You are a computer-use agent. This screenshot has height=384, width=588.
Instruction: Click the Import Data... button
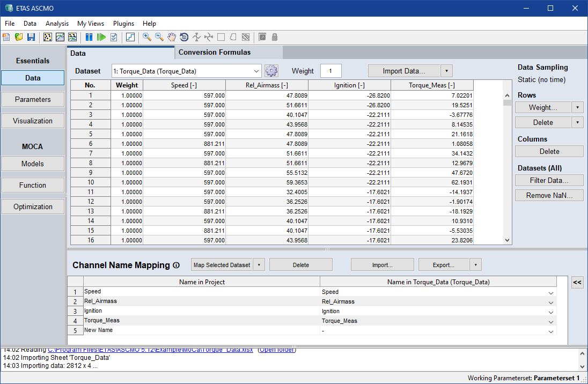pyautogui.click(x=404, y=71)
